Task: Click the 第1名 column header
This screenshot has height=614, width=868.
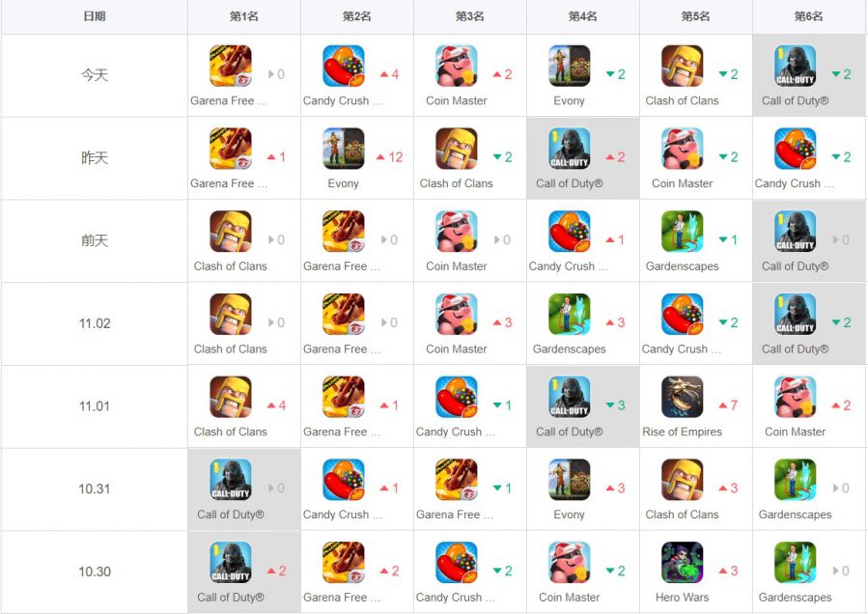Action: click(244, 16)
